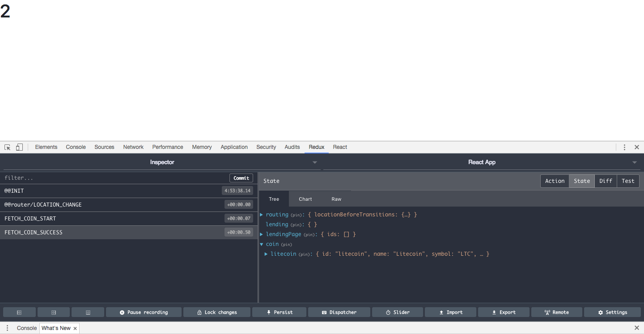The height and width of the screenshot is (334, 644).
Task: Click Pause recording button
Action: click(144, 312)
